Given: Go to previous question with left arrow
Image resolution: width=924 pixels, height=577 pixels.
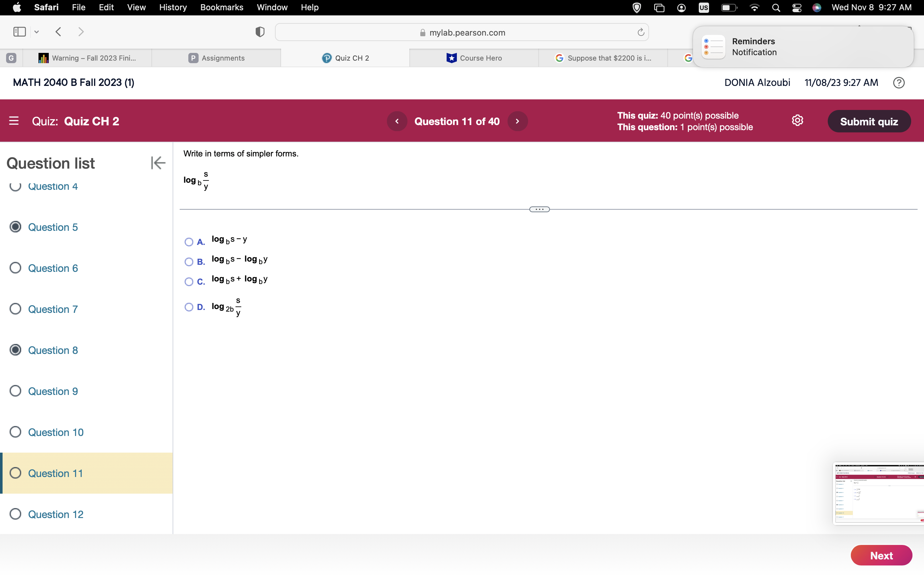Looking at the screenshot, I should coord(397,121).
